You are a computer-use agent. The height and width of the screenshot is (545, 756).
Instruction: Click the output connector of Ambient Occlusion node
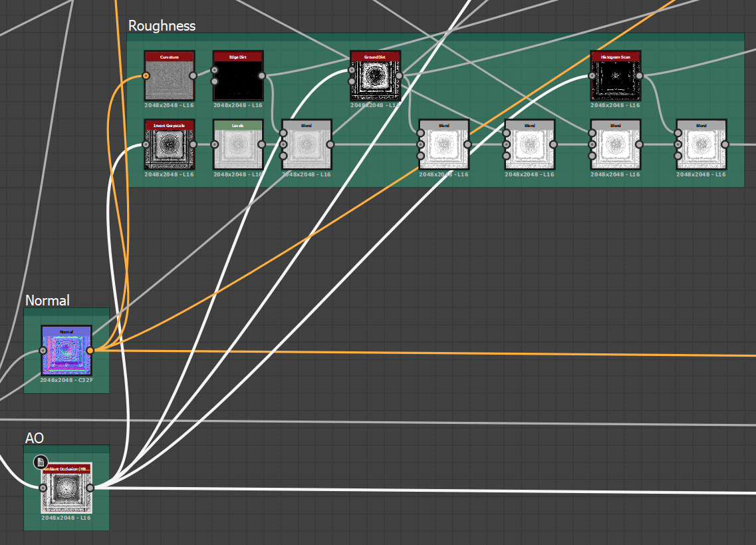click(x=90, y=488)
